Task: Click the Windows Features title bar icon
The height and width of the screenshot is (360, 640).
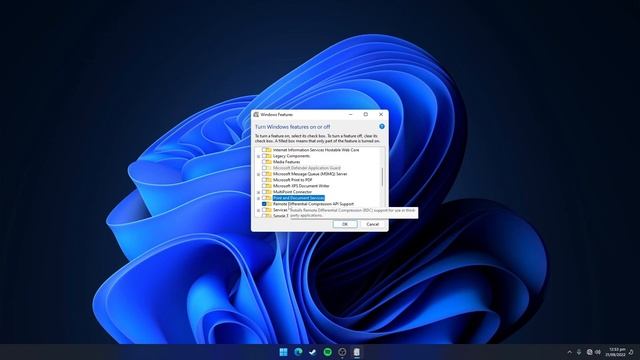Action: point(256,115)
